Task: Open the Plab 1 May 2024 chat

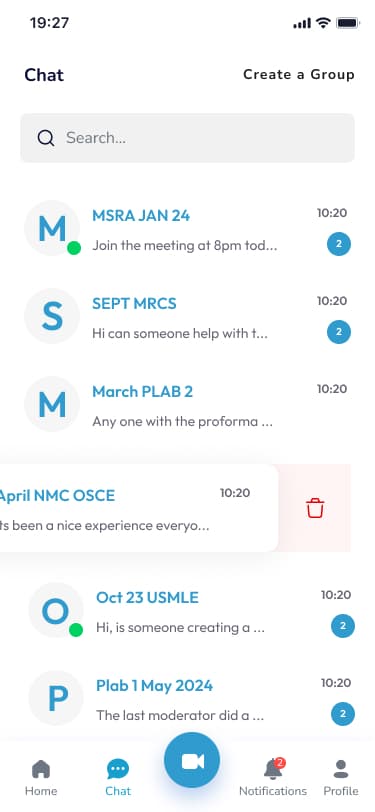Action: coord(192,699)
